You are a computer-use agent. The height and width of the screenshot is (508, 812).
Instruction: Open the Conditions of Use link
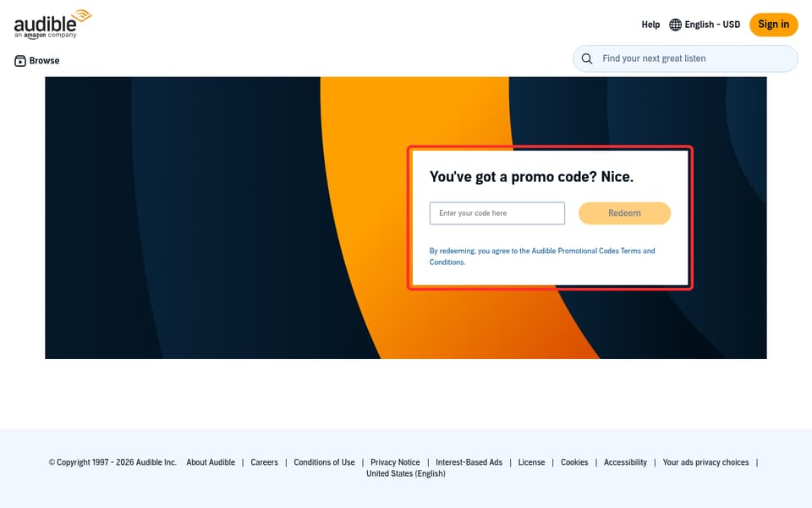pos(324,462)
